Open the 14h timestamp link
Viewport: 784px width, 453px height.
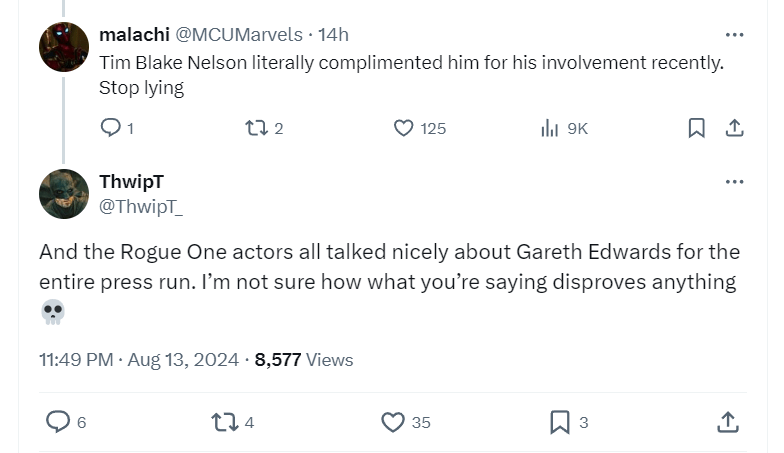pos(333,34)
